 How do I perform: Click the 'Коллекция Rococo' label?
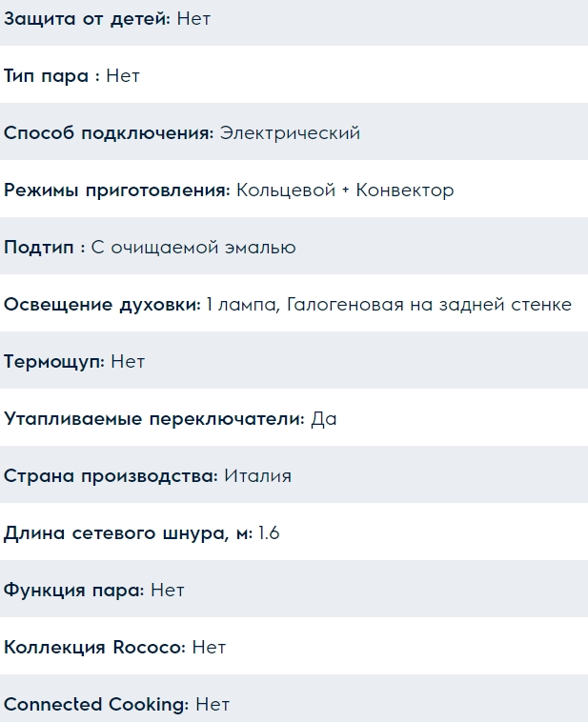[94, 648]
